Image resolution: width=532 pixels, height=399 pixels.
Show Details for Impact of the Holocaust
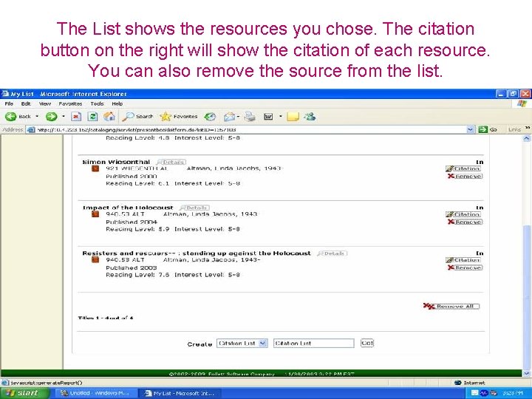coord(194,208)
